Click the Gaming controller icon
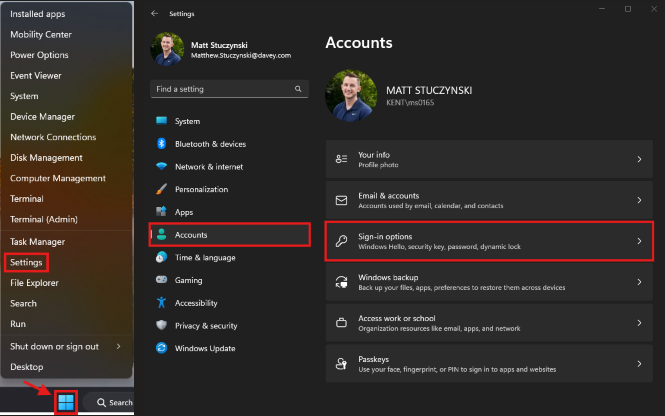This screenshot has height=416, width=665. tap(162, 280)
